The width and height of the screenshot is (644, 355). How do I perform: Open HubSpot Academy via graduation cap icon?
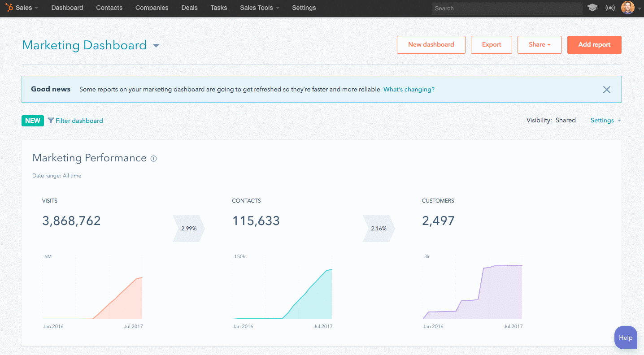tap(592, 7)
